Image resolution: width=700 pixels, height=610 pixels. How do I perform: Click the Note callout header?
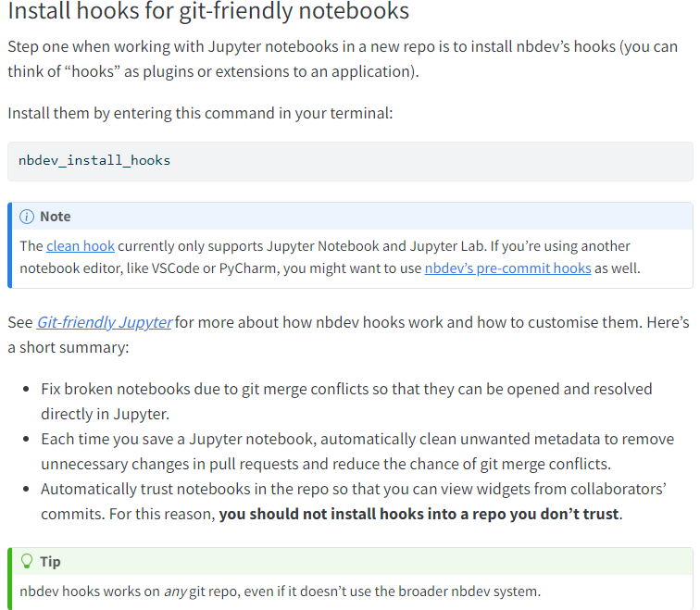click(352, 217)
